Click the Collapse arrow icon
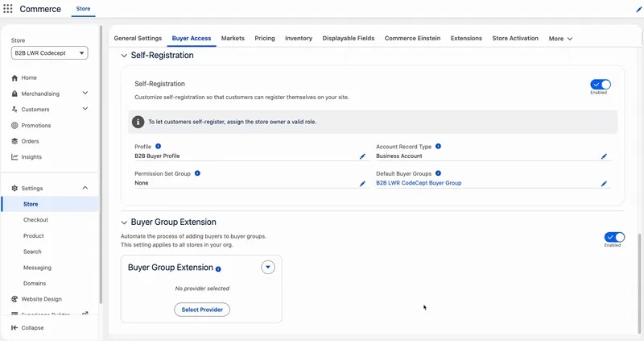Viewport: 644px width, 341px height. click(14, 328)
